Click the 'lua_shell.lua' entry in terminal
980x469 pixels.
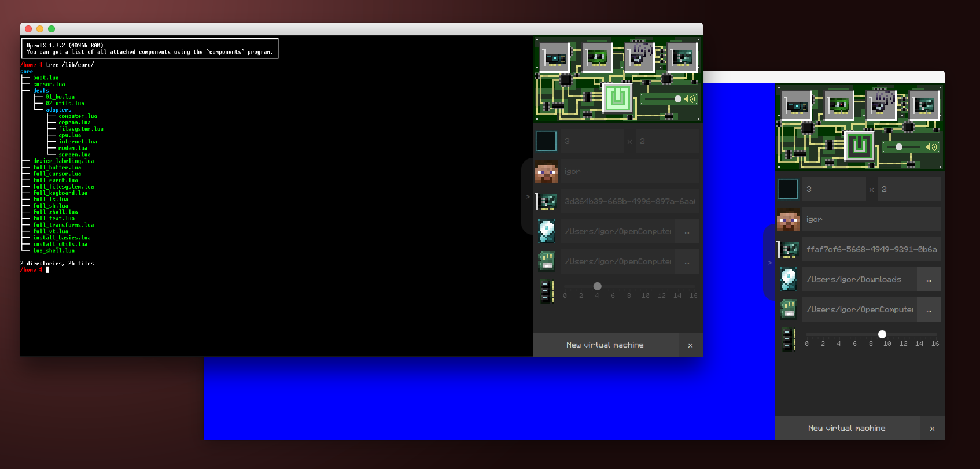click(54, 250)
